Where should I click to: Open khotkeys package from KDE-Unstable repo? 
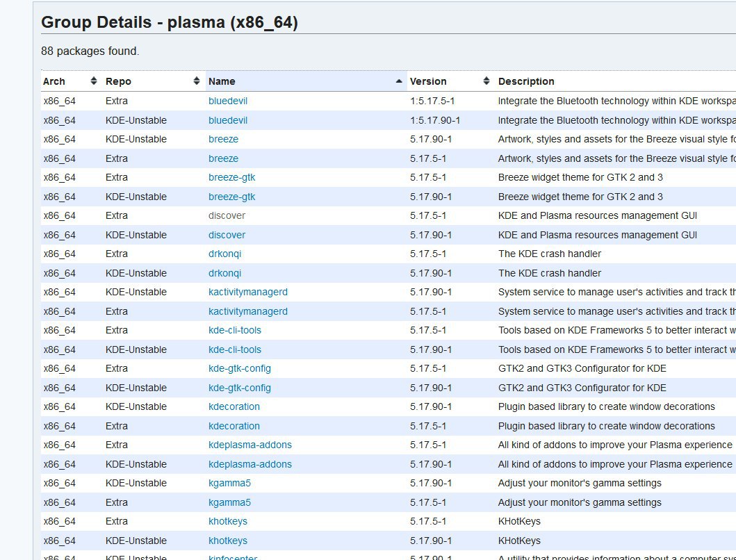[228, 541]
